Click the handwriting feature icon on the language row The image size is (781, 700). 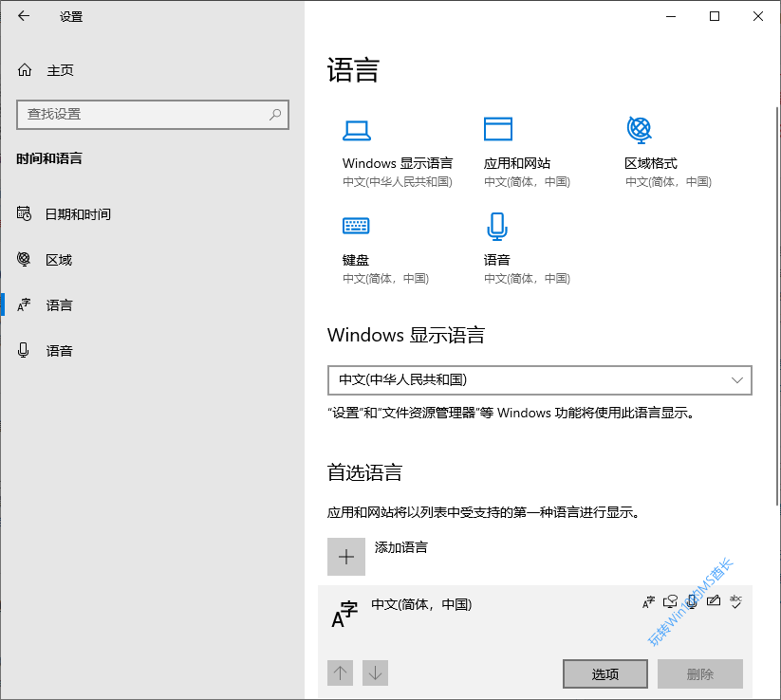[714, 601]
